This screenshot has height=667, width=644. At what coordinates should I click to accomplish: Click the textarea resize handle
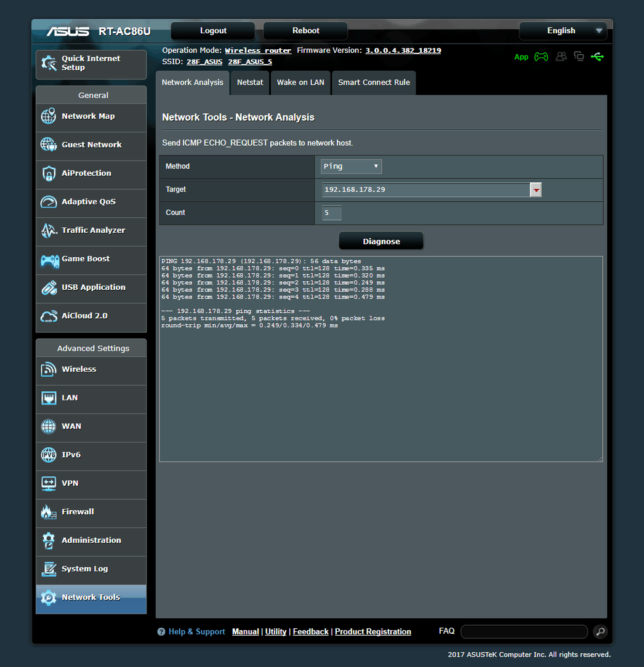point(600,458)
